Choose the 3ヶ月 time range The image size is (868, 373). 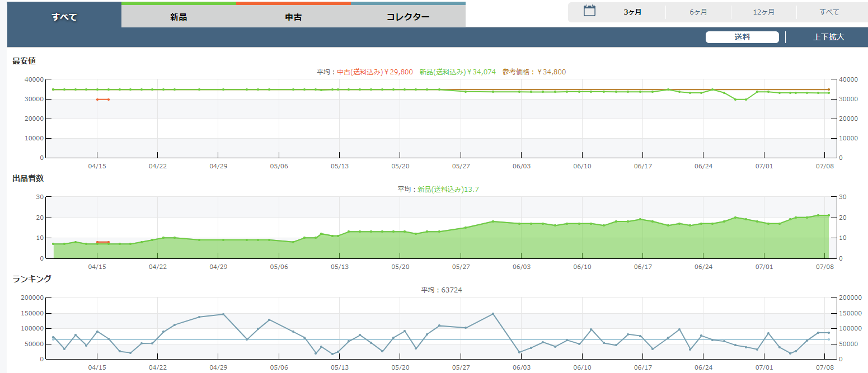632,12
